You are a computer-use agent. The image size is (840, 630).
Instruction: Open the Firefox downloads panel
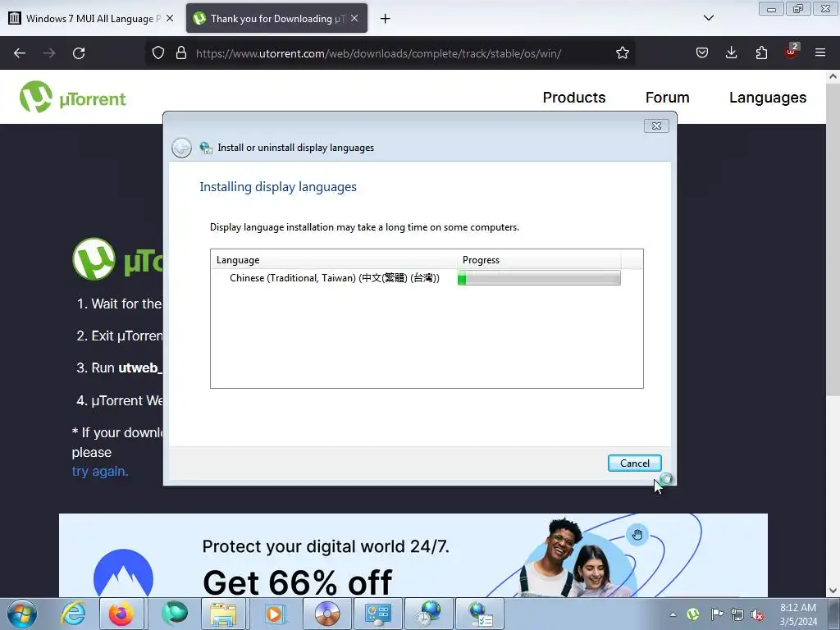(x=731, y=53)
